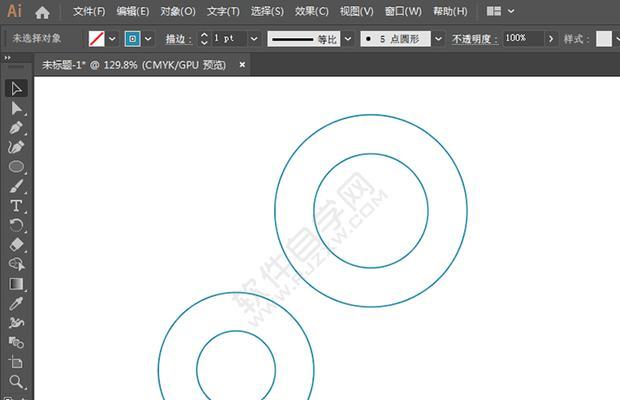Select the Artboard tool
Screen dimensions: 620x400
16,362
